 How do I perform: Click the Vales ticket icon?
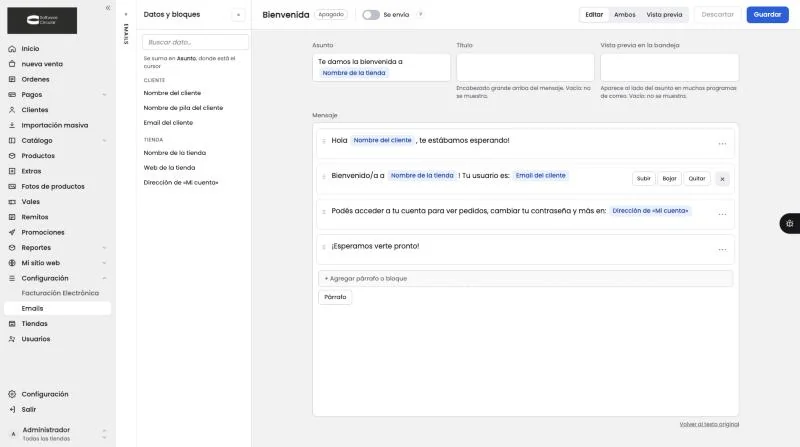12,202
